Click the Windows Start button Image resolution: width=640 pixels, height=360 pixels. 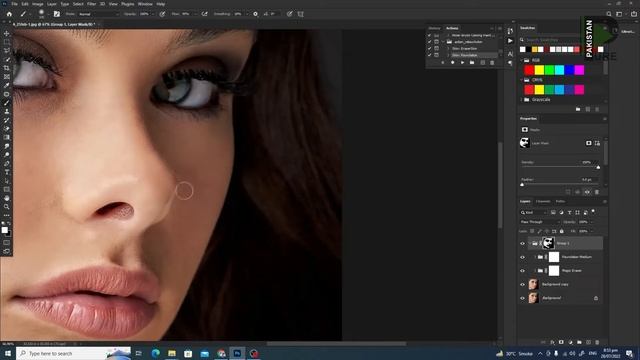7,353
